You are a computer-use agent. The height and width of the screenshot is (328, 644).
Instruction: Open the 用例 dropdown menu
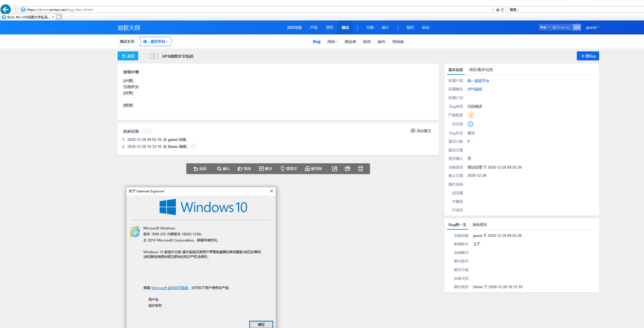332,42
